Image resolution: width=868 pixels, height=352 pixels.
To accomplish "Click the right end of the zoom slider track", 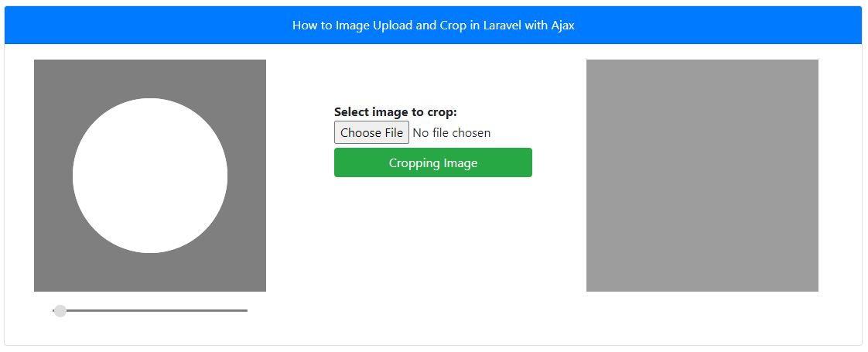I will click(245, 310).
